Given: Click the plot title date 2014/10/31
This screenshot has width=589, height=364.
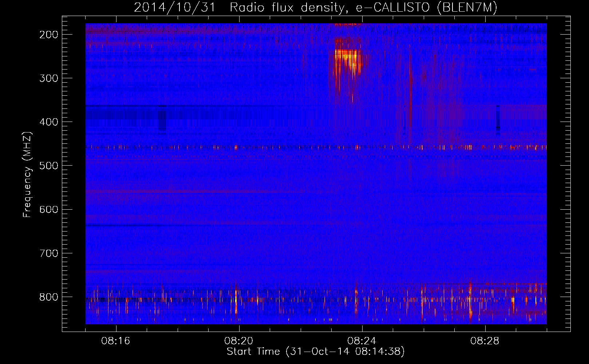Looking at the screenshot, I should (x=175, y=8).
